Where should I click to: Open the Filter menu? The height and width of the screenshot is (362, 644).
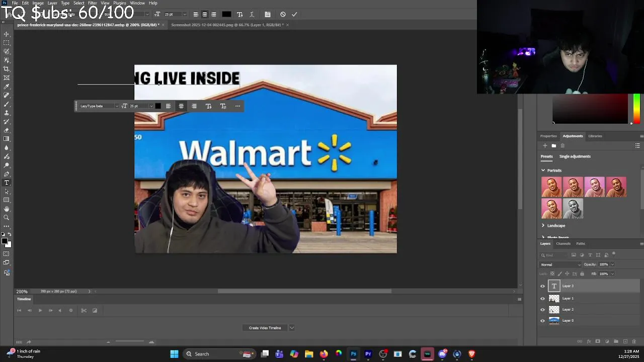[93, 3]
